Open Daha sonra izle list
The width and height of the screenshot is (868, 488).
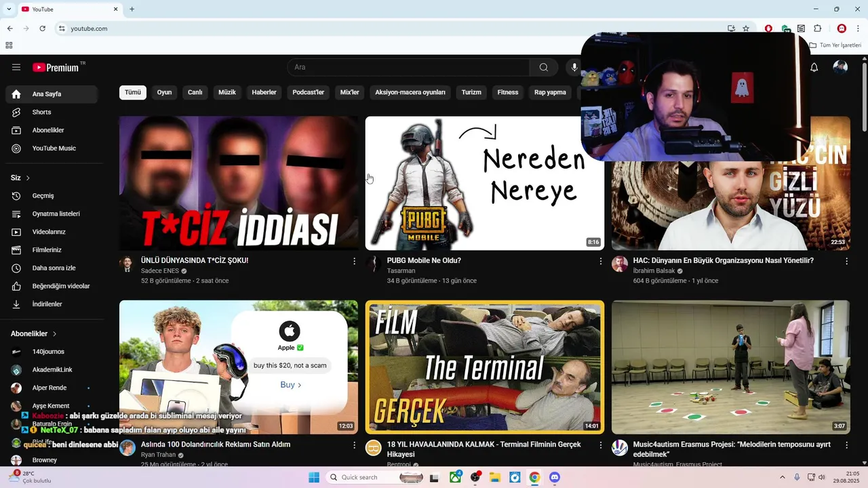pyautogui.click(x=52, y=268)
